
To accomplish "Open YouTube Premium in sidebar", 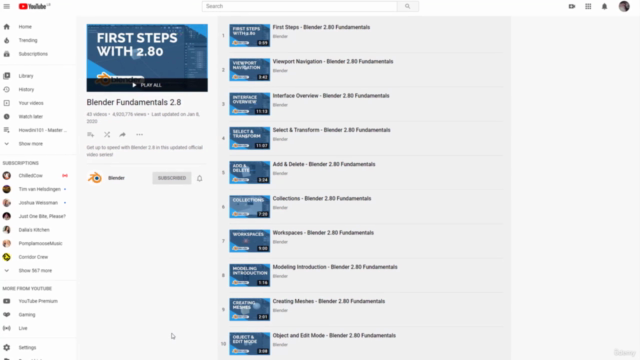I will point(38,301).
